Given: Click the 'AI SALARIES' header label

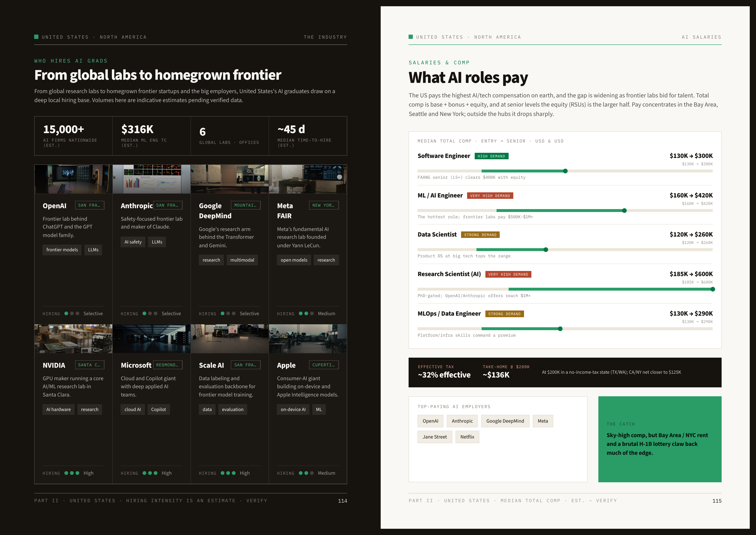Looking at the screenshot, I should (701, 37).
